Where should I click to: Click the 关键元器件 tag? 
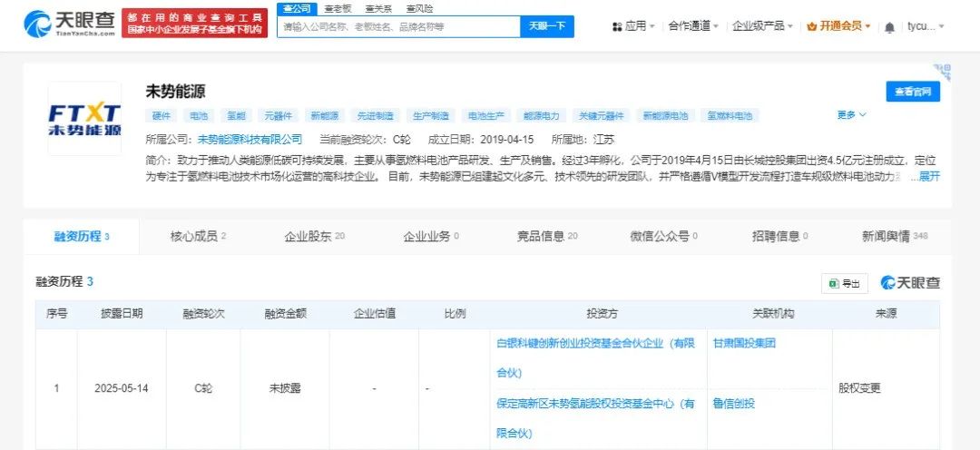(602, 115)
